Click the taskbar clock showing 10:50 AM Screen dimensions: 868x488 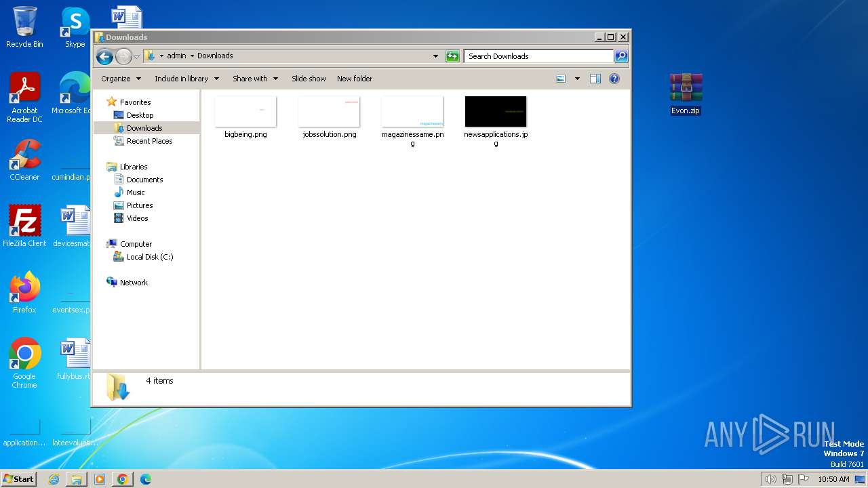pyautogui.click(x=833, y=479)
